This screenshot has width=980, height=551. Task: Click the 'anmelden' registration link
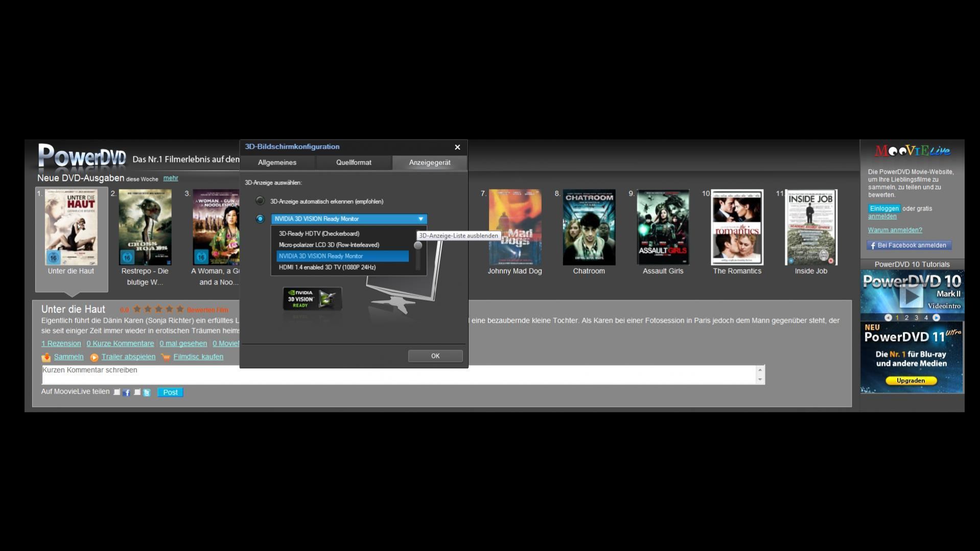[x=882, y=217]
